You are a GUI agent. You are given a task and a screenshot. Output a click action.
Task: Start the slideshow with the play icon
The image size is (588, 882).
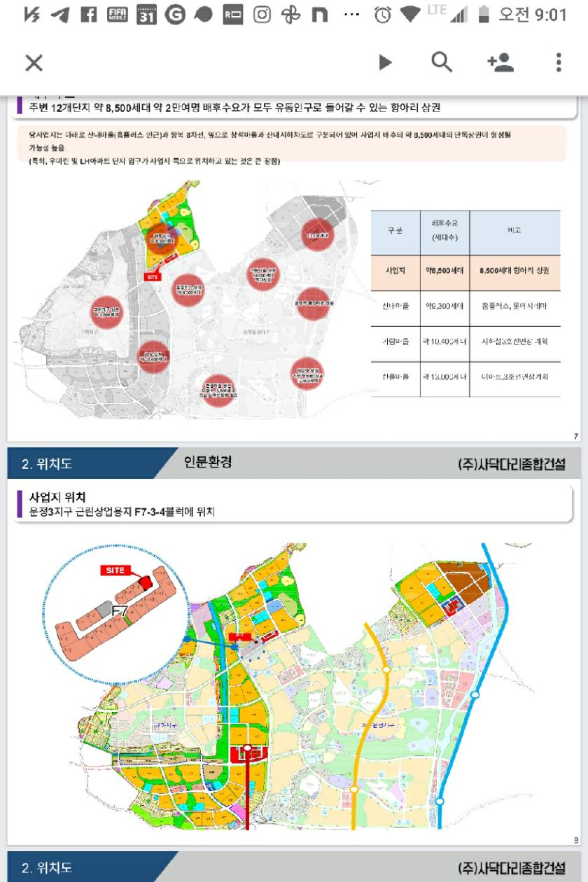tap(385, 62)
